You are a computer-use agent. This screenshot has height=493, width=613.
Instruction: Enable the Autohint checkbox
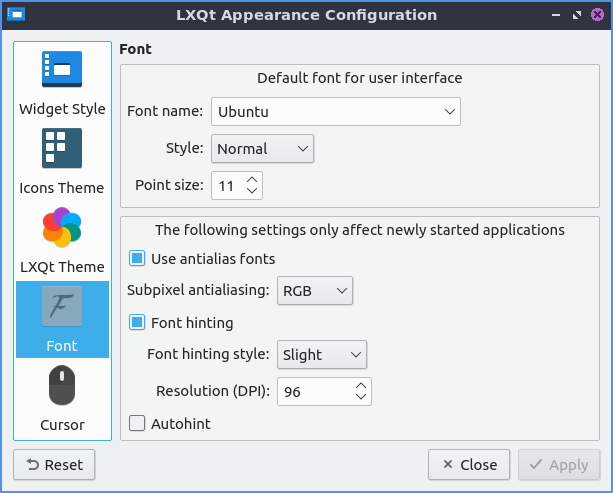(138, 423)
